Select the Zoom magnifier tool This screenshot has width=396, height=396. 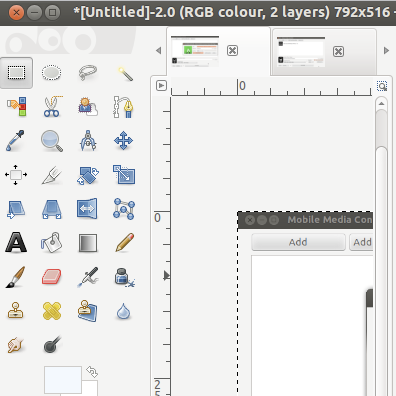[x=52, y=141]
